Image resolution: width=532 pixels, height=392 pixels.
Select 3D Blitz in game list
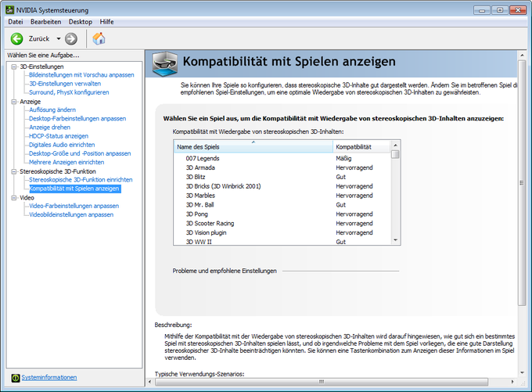pos(282,177)
